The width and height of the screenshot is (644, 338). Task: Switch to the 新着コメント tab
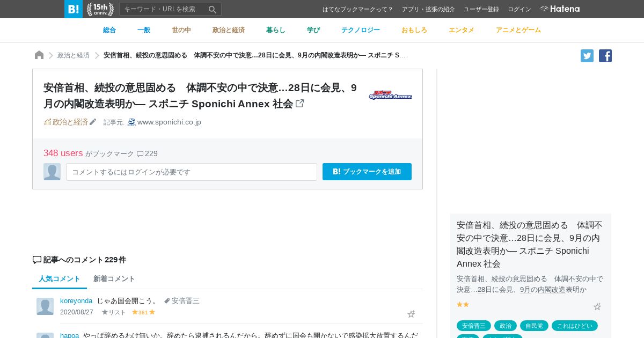pos(114,279)
